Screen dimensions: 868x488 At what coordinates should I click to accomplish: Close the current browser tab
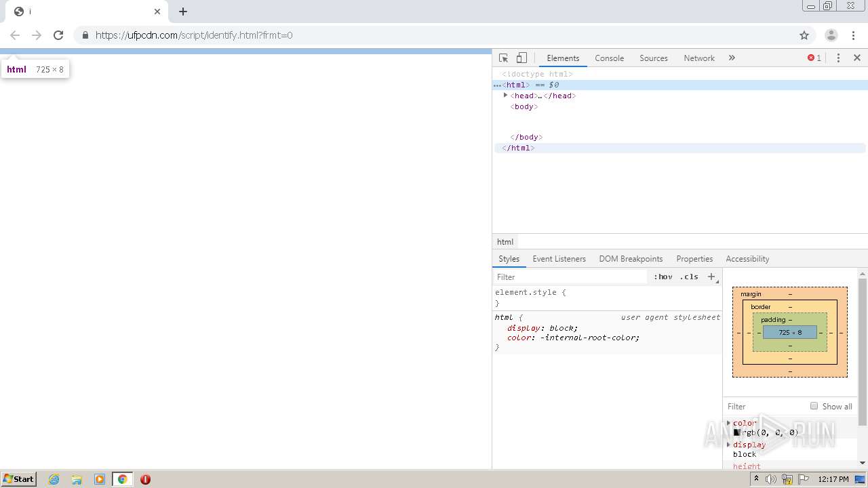157,12
